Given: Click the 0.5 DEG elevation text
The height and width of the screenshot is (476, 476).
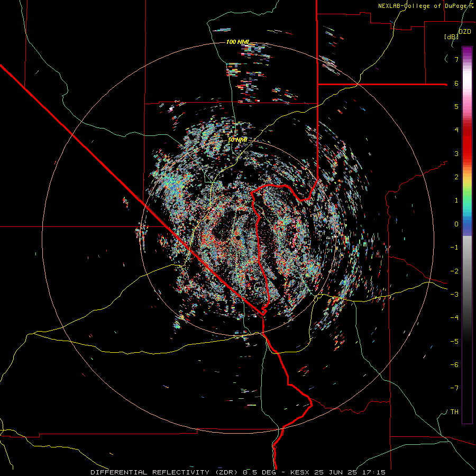Looking at the screenshot, I should pyautogui.click(x=260, y=472).
